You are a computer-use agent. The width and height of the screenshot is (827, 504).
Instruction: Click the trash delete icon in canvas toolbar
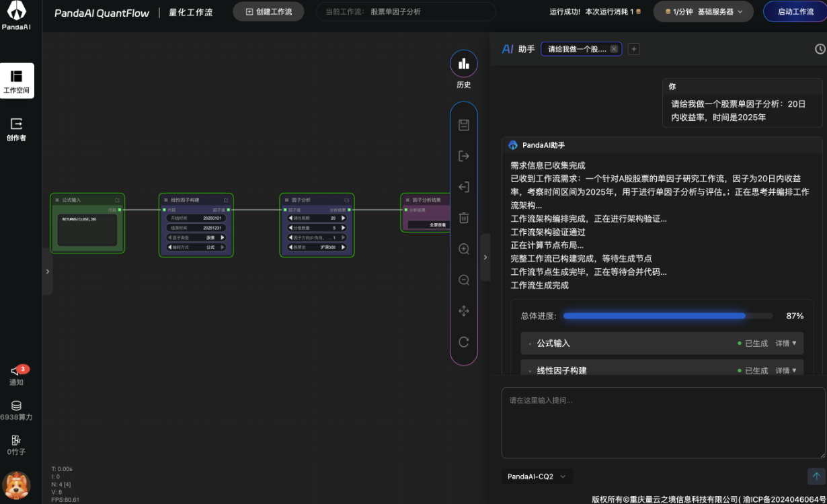coord(464,218)
